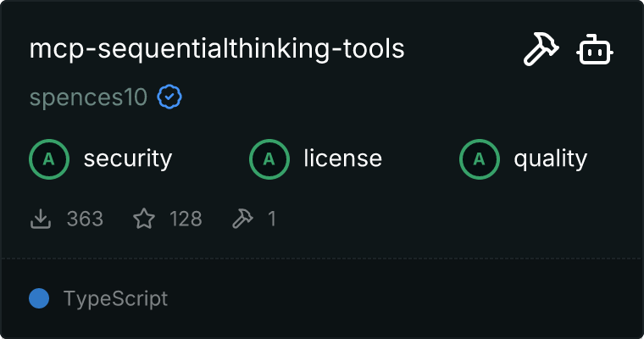
Task: Select the security label text
Action: pyautogui.click(x=128, y=159)
